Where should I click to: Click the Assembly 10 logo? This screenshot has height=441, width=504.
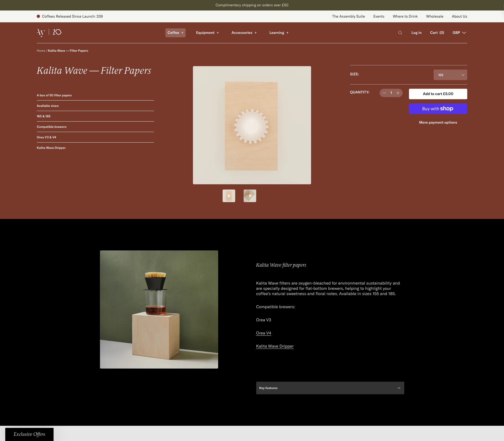[49, 33]
